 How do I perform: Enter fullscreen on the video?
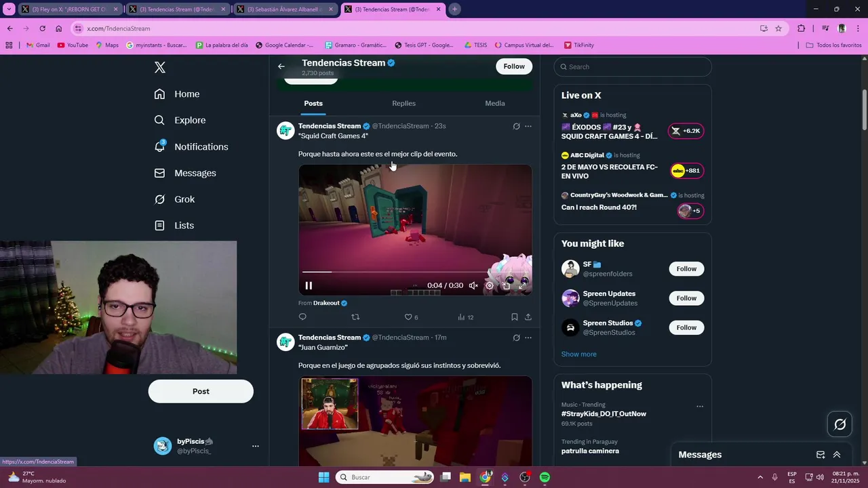[x=522, y=285]
